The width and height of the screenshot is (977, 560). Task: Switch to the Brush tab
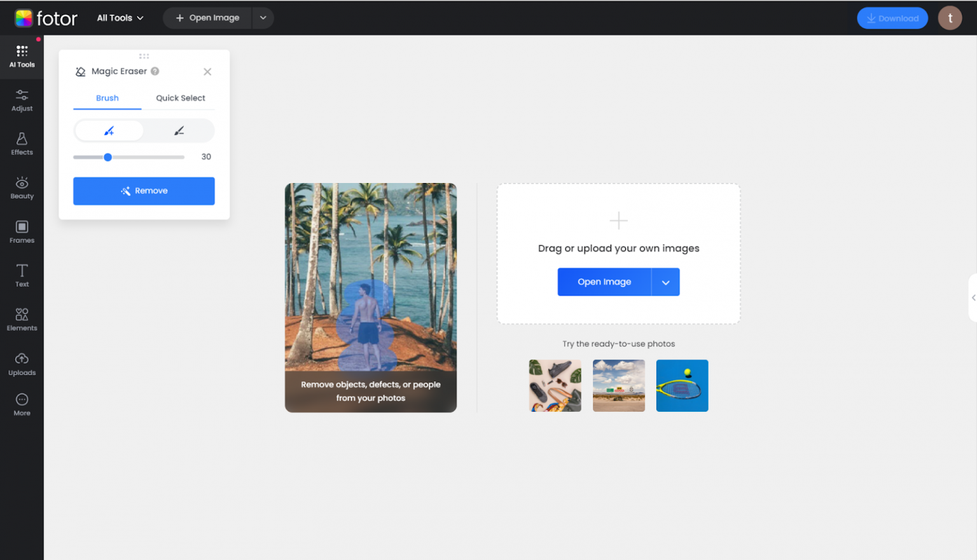coord(107,98)
